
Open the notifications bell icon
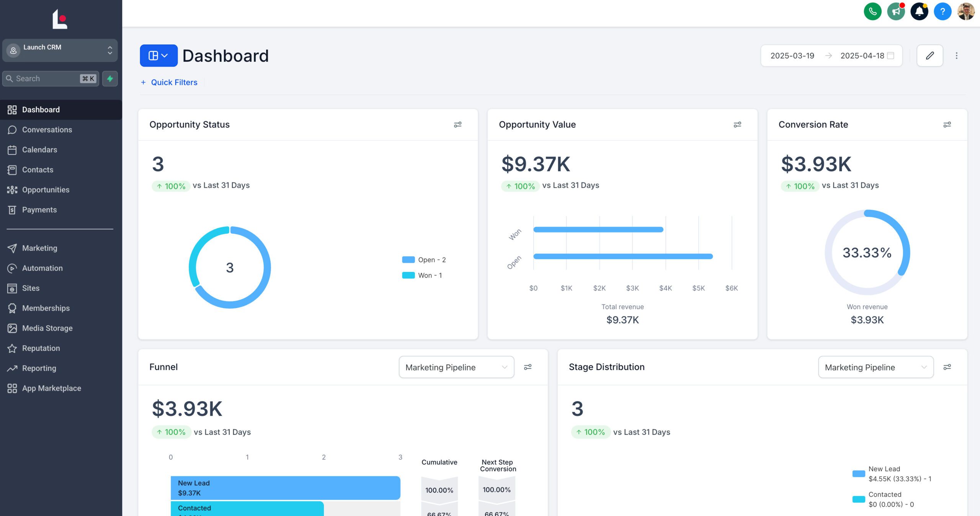(919, 11)
